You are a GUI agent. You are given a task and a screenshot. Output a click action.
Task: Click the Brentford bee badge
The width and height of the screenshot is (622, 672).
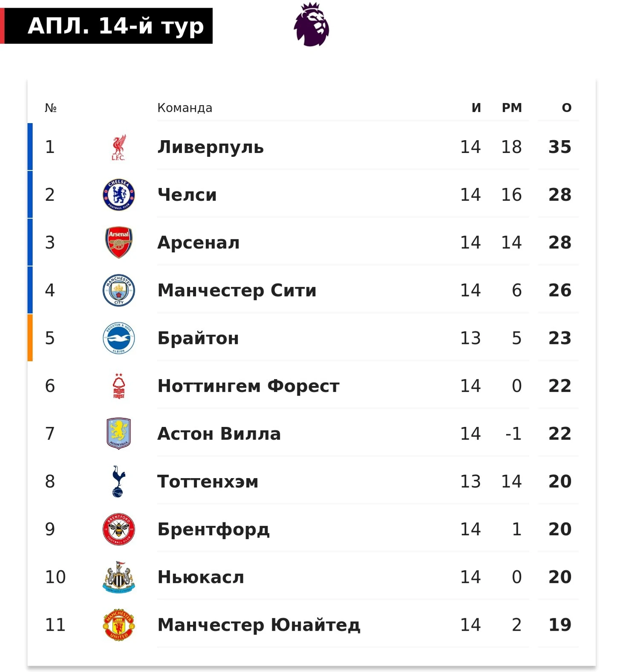point(119,529)
